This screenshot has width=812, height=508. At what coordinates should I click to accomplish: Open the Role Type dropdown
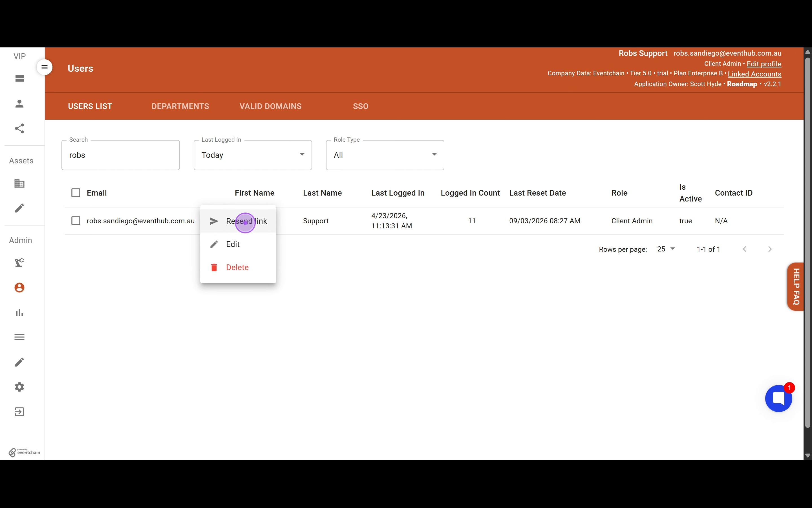pos(385,155)
